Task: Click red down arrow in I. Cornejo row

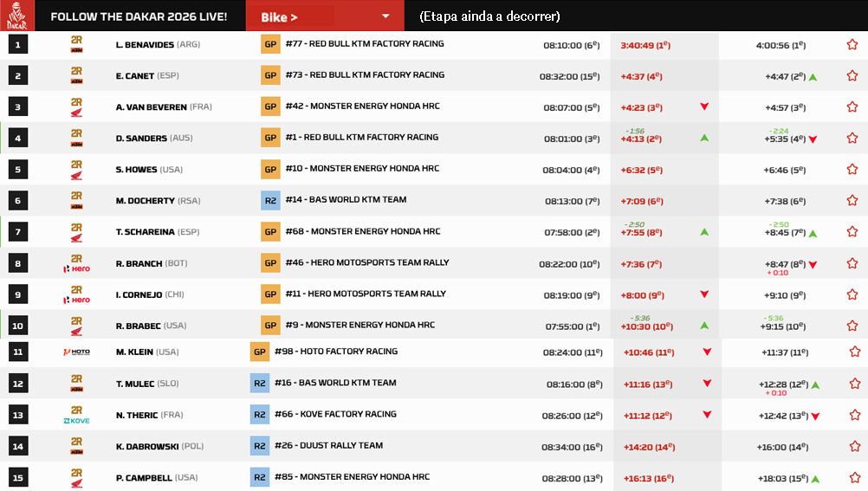Action: (x=704, y=294)
